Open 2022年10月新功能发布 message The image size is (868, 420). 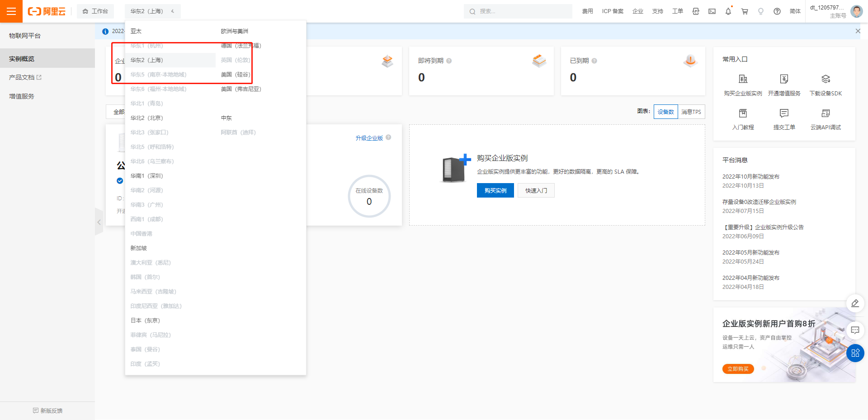pos(751,177)
